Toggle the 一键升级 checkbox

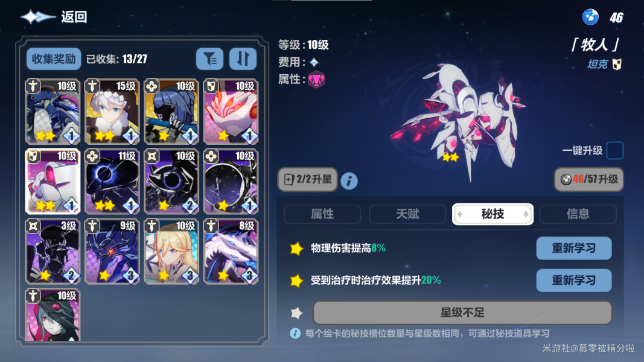[x=614, y=151]
